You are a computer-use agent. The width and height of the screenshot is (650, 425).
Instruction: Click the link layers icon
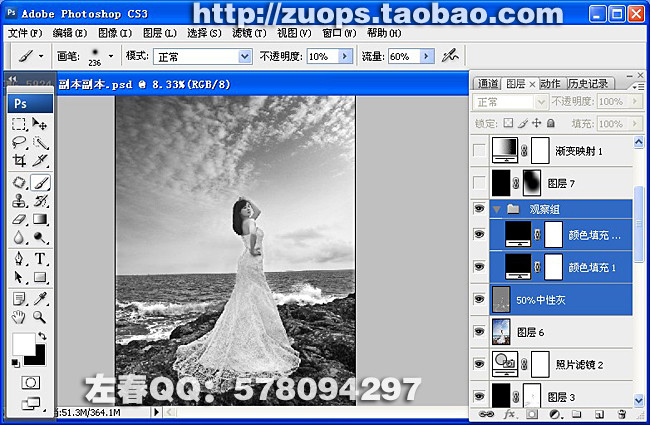[x=486, y=414]
